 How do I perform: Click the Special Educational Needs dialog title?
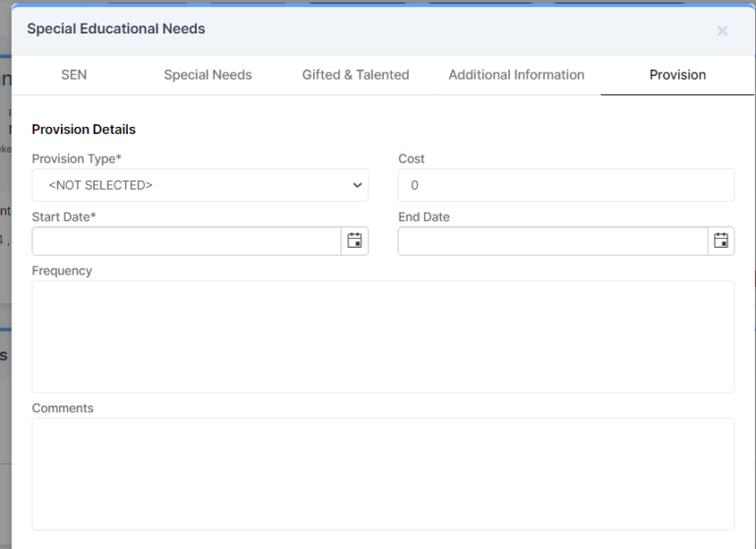pos(116,29)
